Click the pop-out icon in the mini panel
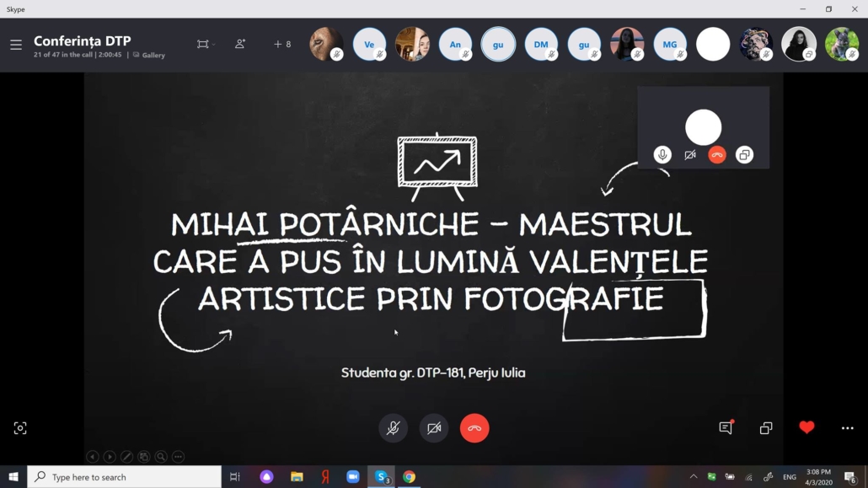Screen dimensions: 868x488 [x=744, y=155]
